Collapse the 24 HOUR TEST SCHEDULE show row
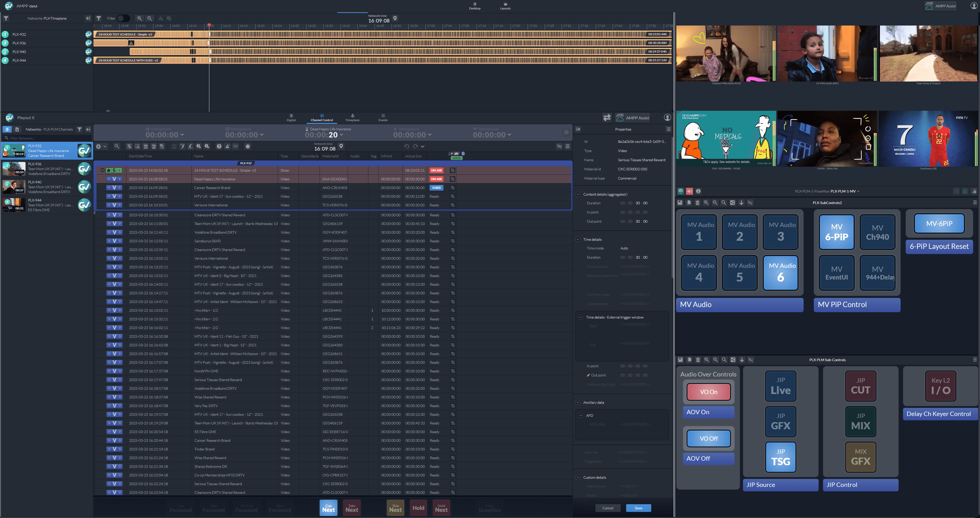980x518 pixels. (102, 170)
